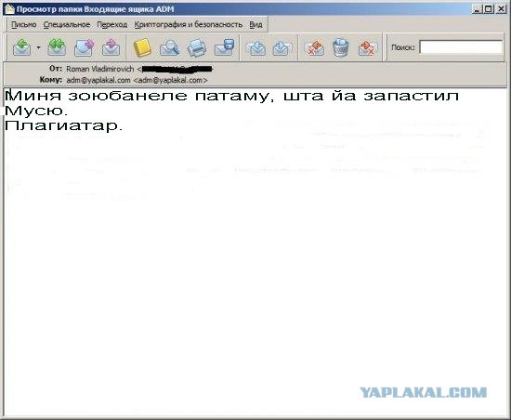Viewport: 511px width, 420px height.
Task: Open the Криптография и безопасность menu
Action: click(x=189, y=25)
